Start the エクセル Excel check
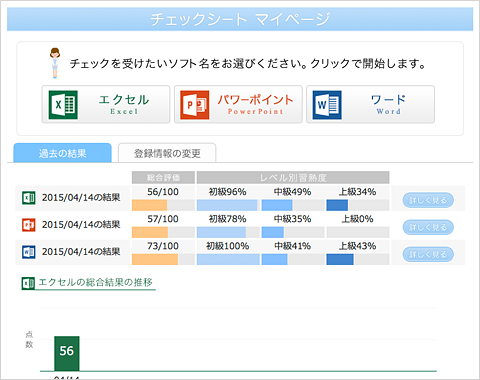The height and width of the screenshot is (380, 480). tap(106, 104)
